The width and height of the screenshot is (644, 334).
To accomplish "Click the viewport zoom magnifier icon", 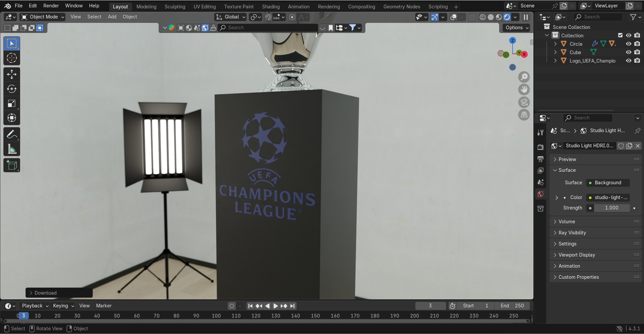I will 524,77.
